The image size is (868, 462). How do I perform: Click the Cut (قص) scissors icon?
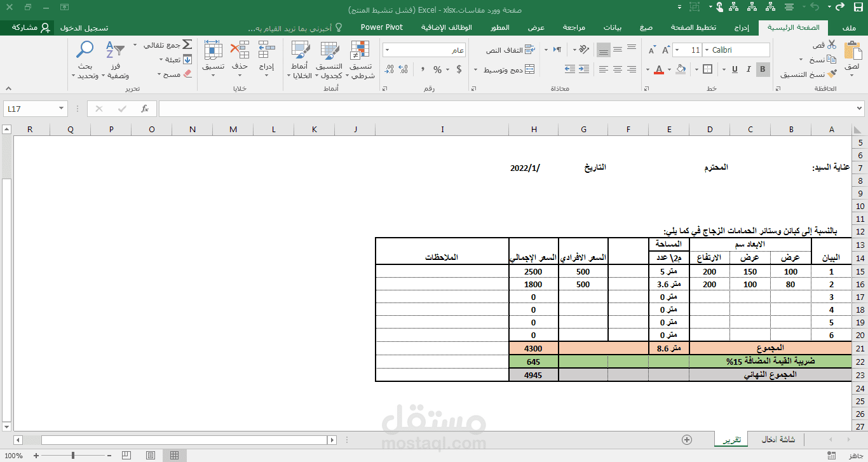click(832, 45)
